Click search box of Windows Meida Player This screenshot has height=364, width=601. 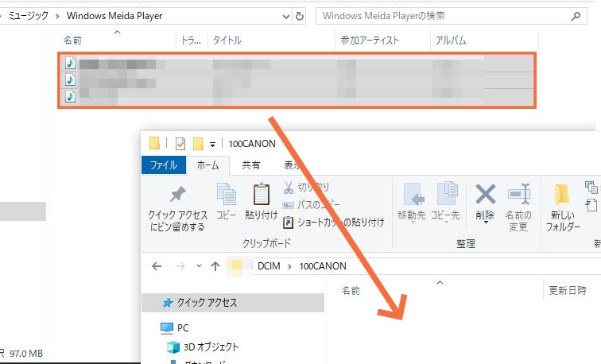pos(451,16)
